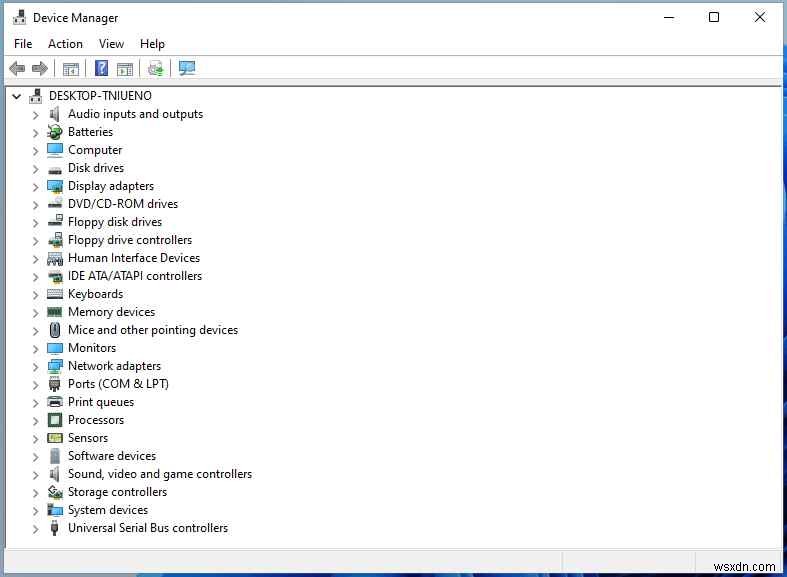787x577 pixels.
Task: Click the Disk drives category icon
Action: point(55,170)
